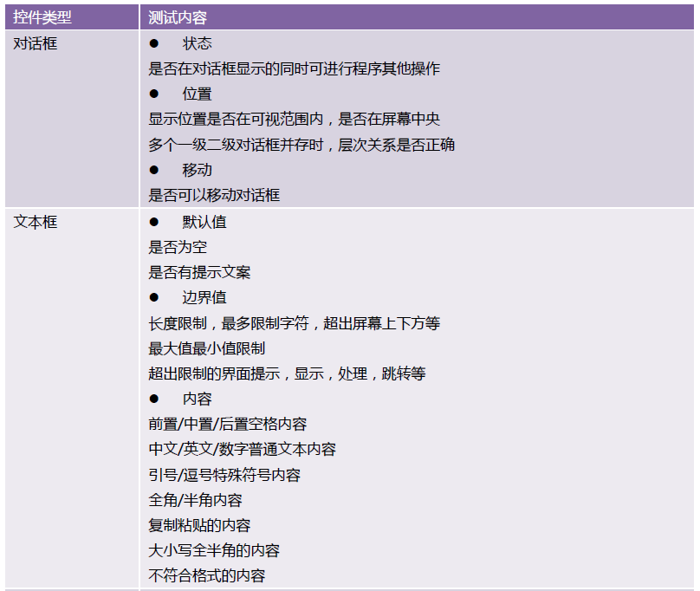Image resolution: width=700 pixels, height=591 pixels.
Task: Click the line 是否有提示文案
Action: (199, 272)
